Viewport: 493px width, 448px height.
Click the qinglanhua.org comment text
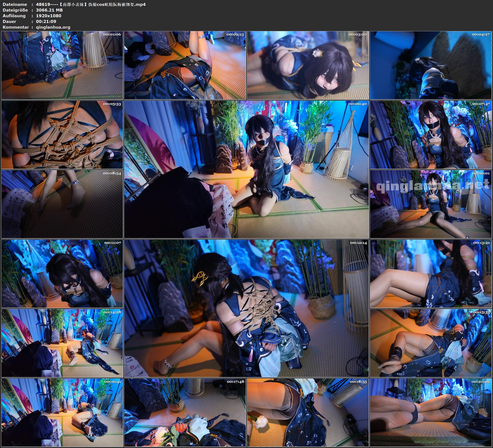[x=53, y=27]
